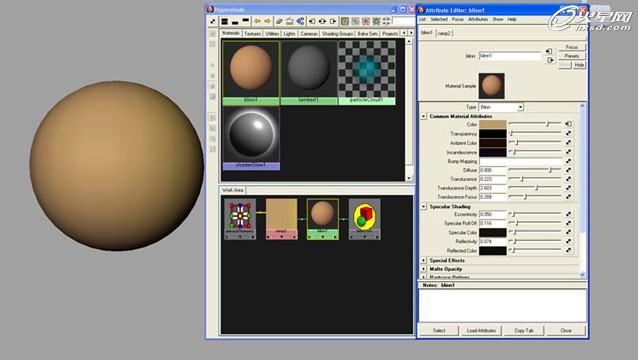Click the green star-shaped Hypershade toolbar icon
The image size is (638, 360).
[x=376, y=21]
